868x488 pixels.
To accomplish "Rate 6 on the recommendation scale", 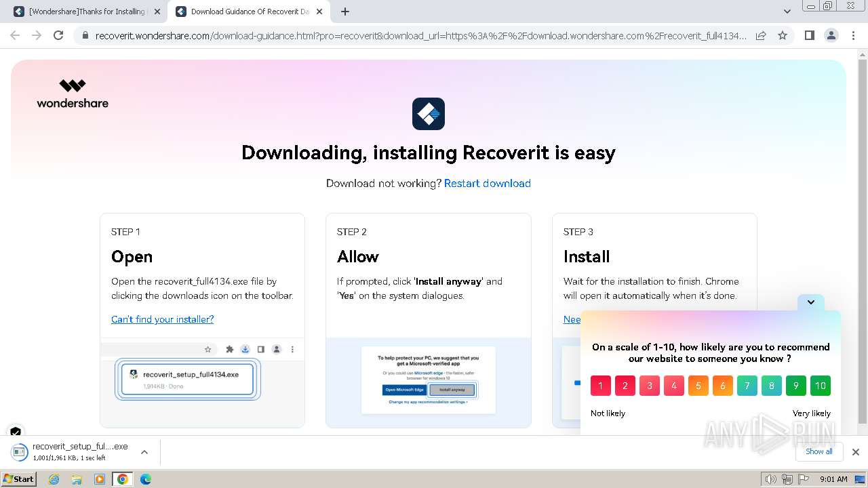I will coord(723,386).
